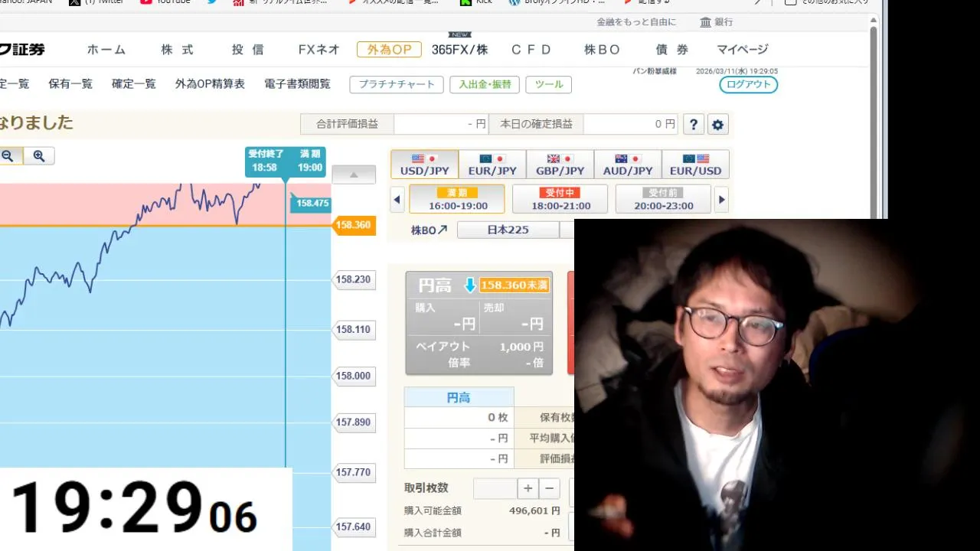The height and width of the screenshot is (551, 980).
Task: Select the EUR/USD currency pair tab
Action: 695,165
